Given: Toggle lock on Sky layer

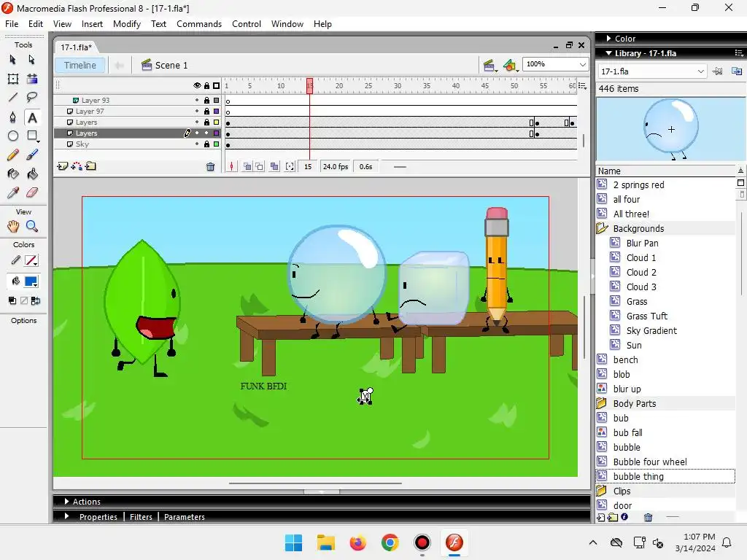Looking at the screenshot, I should (x=206, y=144).
